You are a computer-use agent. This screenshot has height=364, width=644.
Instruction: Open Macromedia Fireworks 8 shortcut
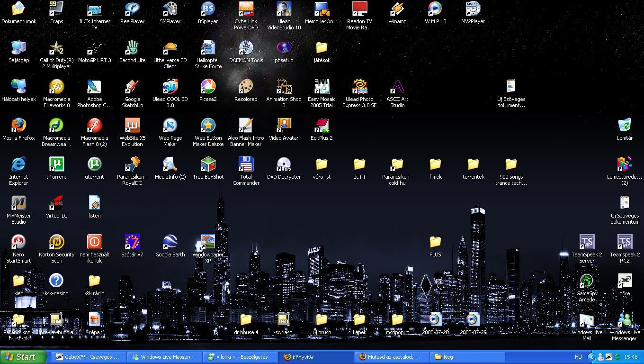point(57,93)
